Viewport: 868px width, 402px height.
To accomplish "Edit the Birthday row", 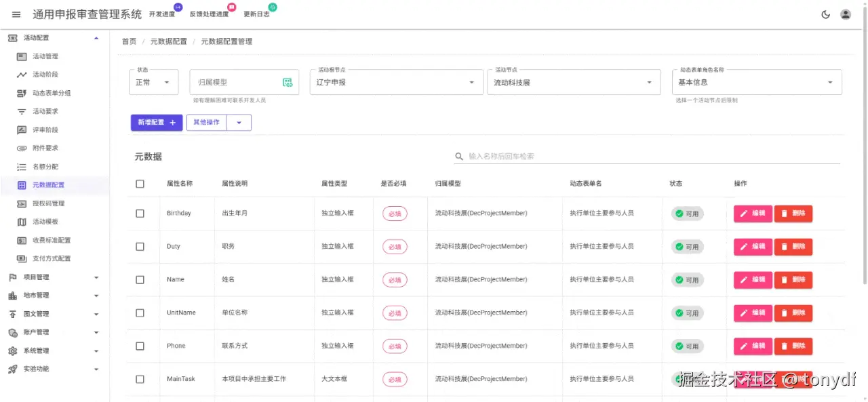I will tap(753, 214).
